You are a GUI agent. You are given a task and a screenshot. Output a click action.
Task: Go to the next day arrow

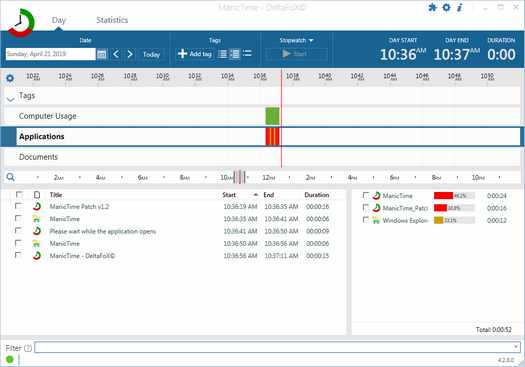click(x=130, y=54)
